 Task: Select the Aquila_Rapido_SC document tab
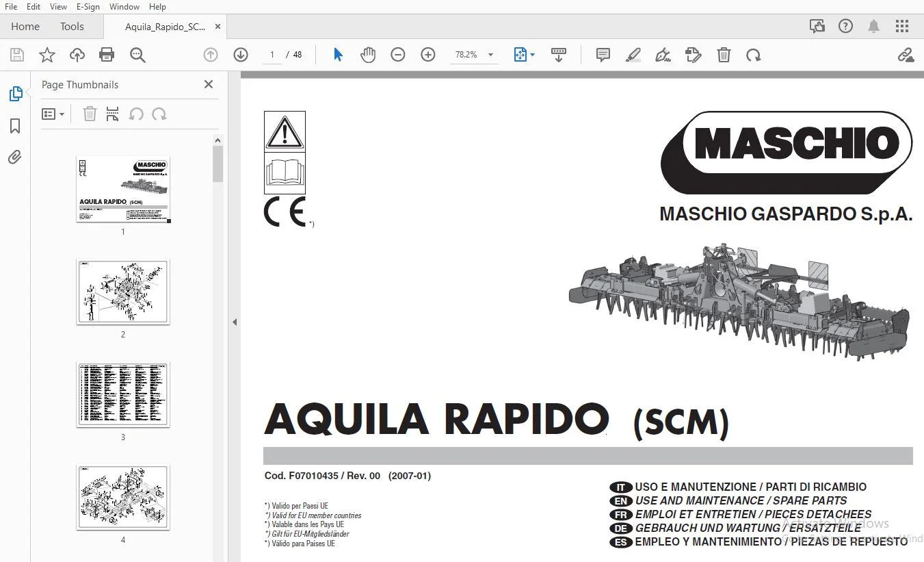(x=164, y=27)
